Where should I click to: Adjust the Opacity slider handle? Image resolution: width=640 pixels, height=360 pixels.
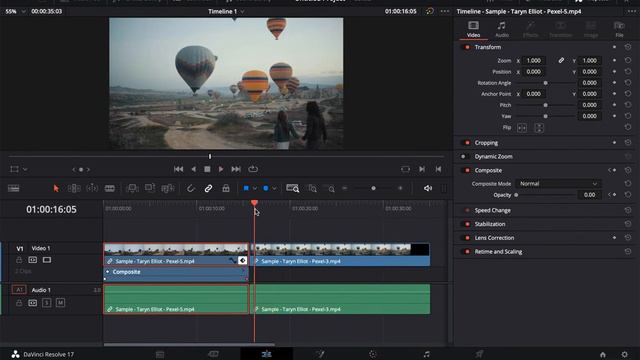point(516,195)
